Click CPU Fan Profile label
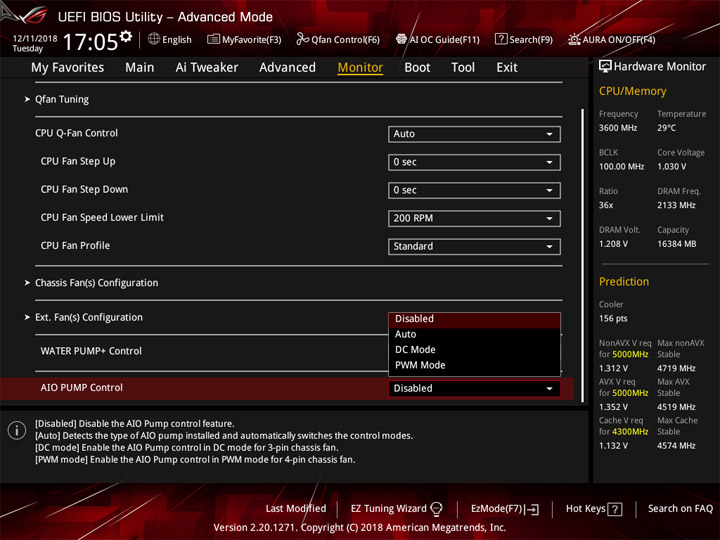The height and width of the screenshot is (540, 720). [75, 246]
